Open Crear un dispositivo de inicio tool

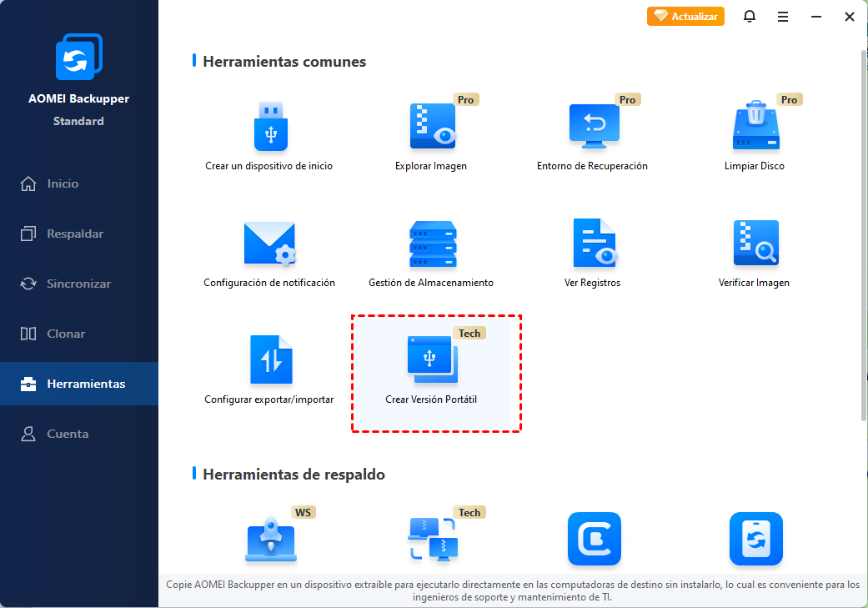click(x=269, y=136)
